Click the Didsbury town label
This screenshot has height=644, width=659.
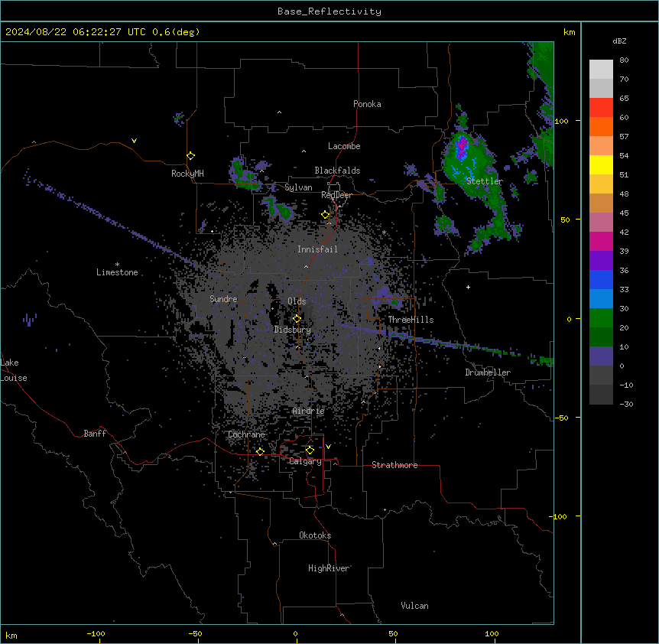coord(293,330)
